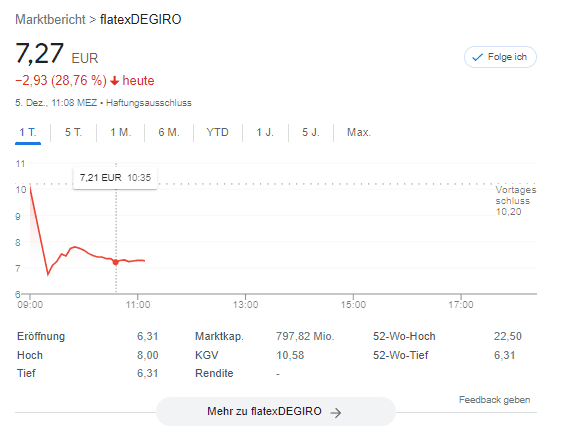
Task: Click the Feedback geben link
Action: point(494,400)
